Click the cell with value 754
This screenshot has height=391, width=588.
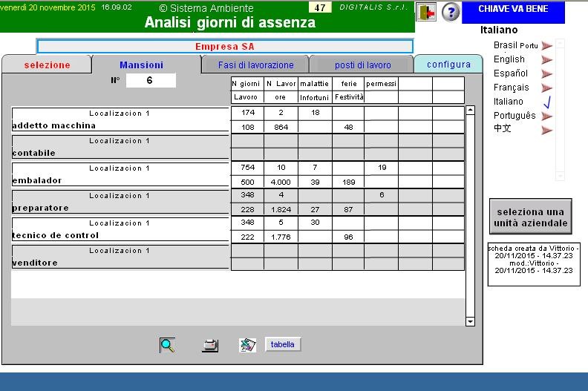click(248, 168)
